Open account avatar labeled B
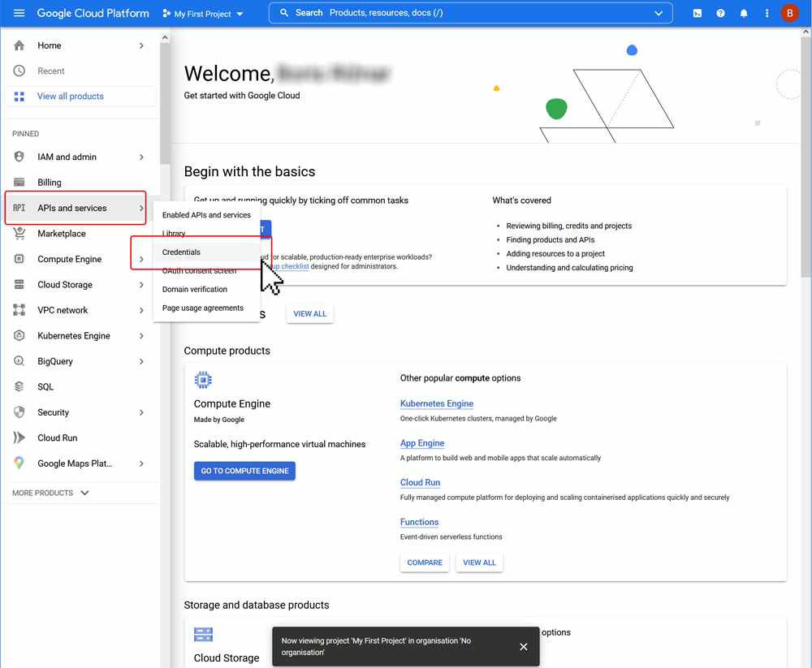Image resolution: width=812 pixels, height=668 pixels. pyautogui.click(x=790, y=14)
